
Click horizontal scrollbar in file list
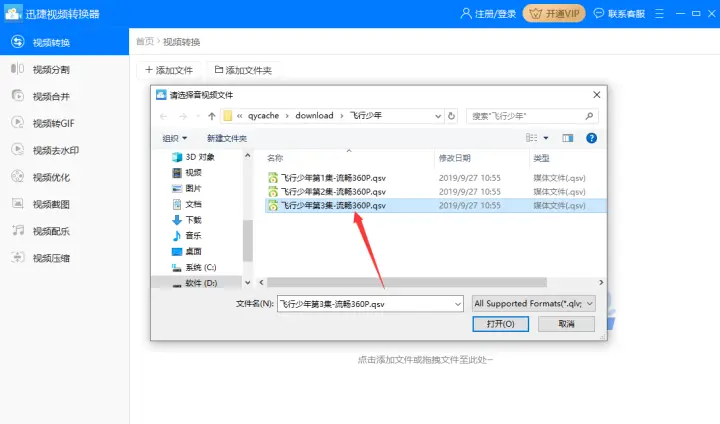click(x=407, y=282)
